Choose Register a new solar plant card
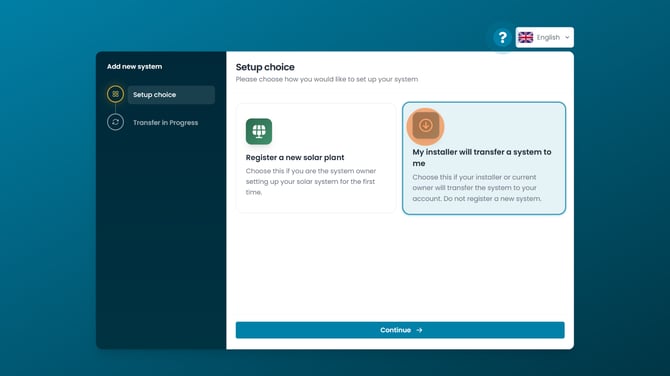This screenshot has height=376, width=670. coord(316,158)
